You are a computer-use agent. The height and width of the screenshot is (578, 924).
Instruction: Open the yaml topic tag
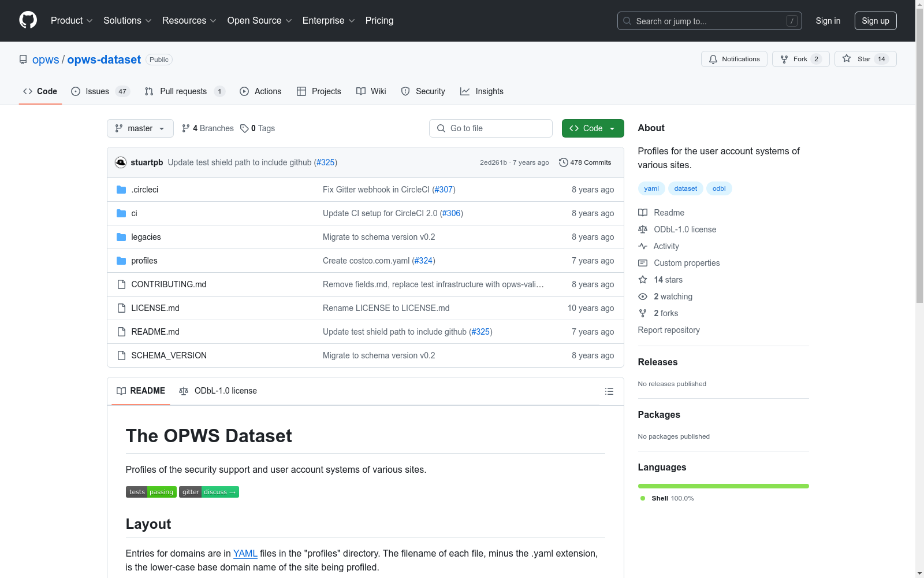coord(651,188)
